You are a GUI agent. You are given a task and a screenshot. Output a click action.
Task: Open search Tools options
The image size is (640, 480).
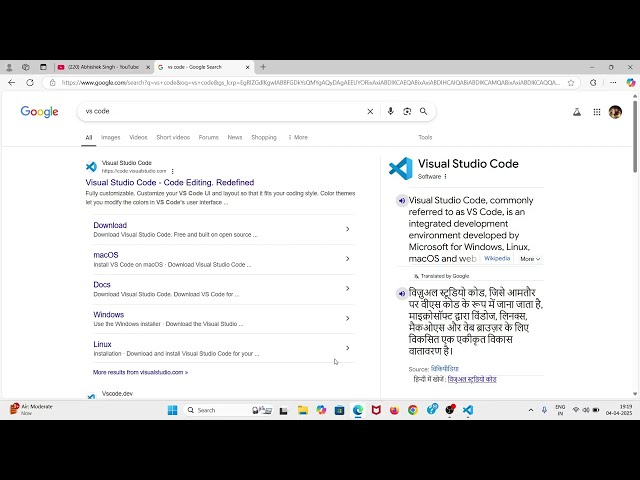(425, 138)
